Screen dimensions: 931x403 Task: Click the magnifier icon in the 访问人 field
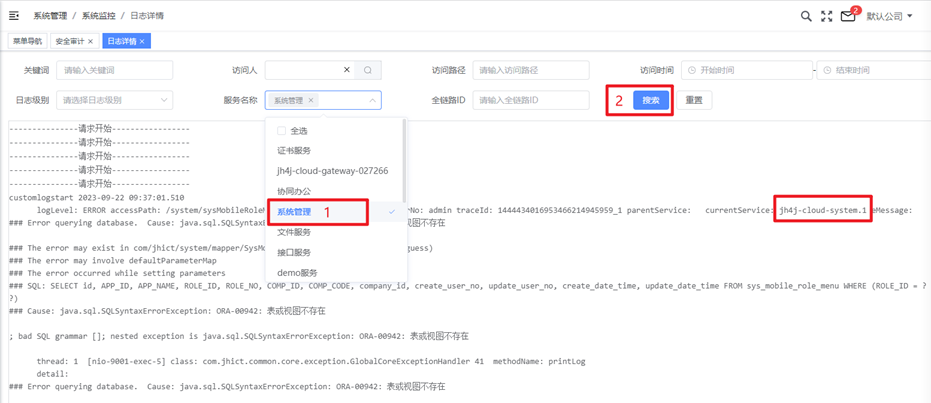click(x=368, y=70)
